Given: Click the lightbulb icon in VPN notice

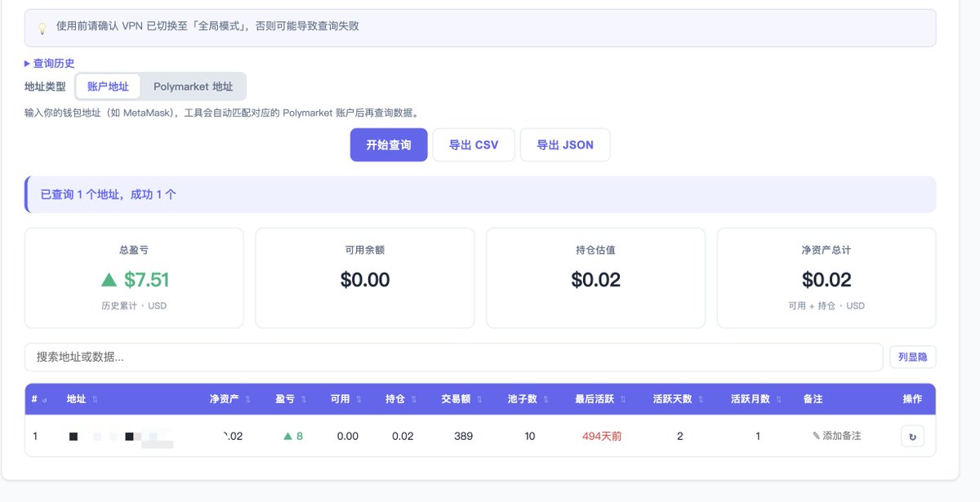Looking at the screenshot, I should pyautogui.click(x=42, y=28).
